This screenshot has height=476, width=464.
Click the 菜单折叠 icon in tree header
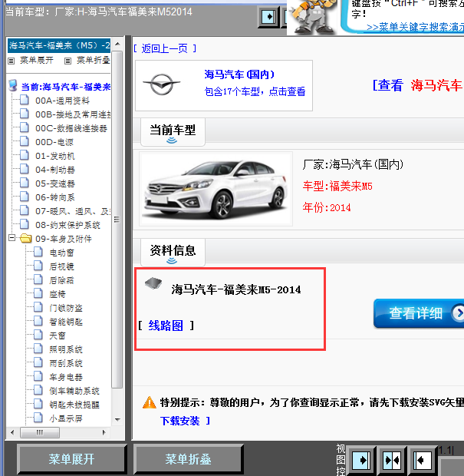coord(68,61)
